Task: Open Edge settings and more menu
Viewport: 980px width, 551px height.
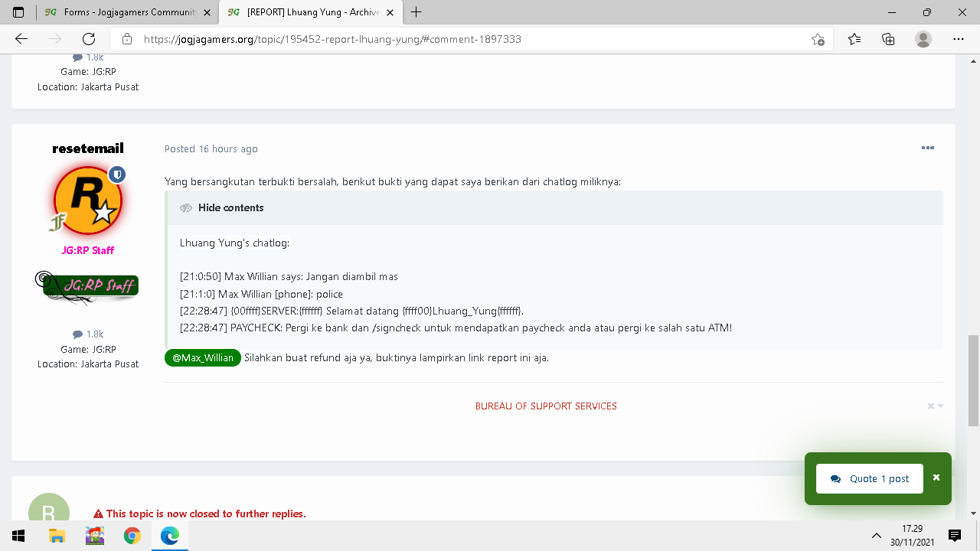Action: click(x=959, y=39)
